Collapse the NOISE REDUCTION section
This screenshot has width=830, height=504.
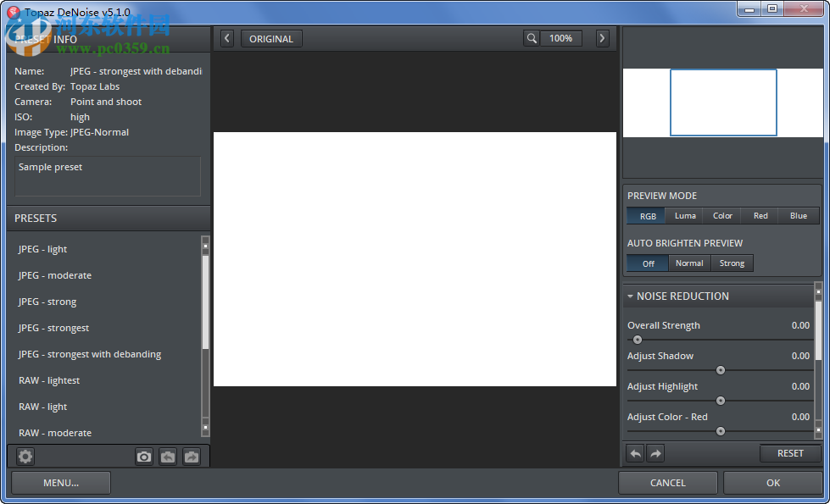[x=630, y=296]
